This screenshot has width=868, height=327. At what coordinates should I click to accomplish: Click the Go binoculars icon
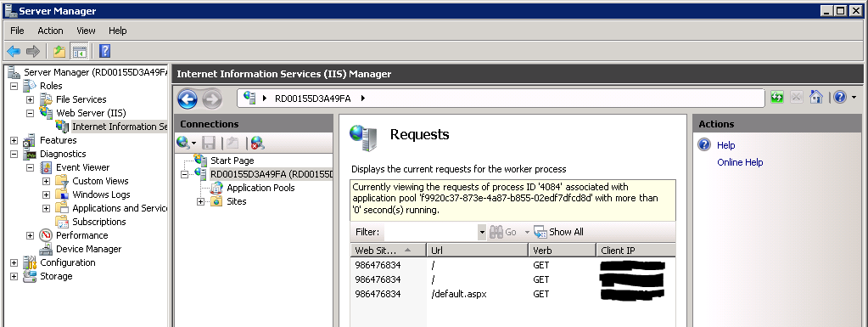496,232
